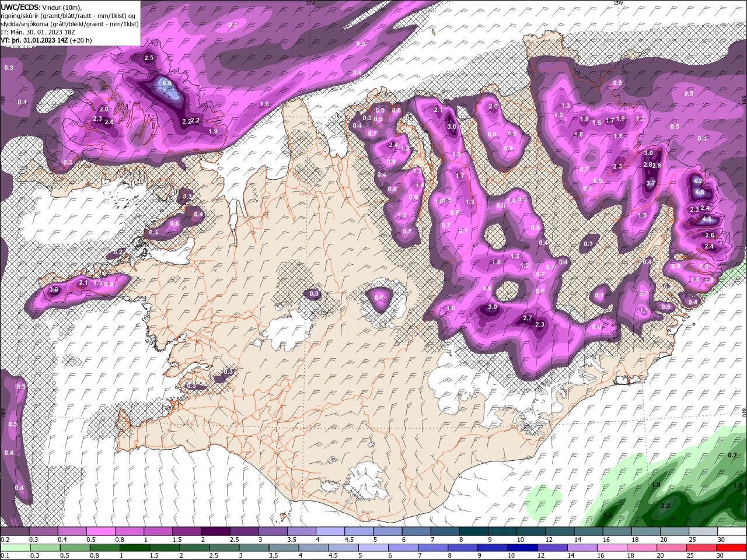Click the UWC/ECDS title text
The height and width of the screenshot is (560, 747).
(x=20, y=6)
